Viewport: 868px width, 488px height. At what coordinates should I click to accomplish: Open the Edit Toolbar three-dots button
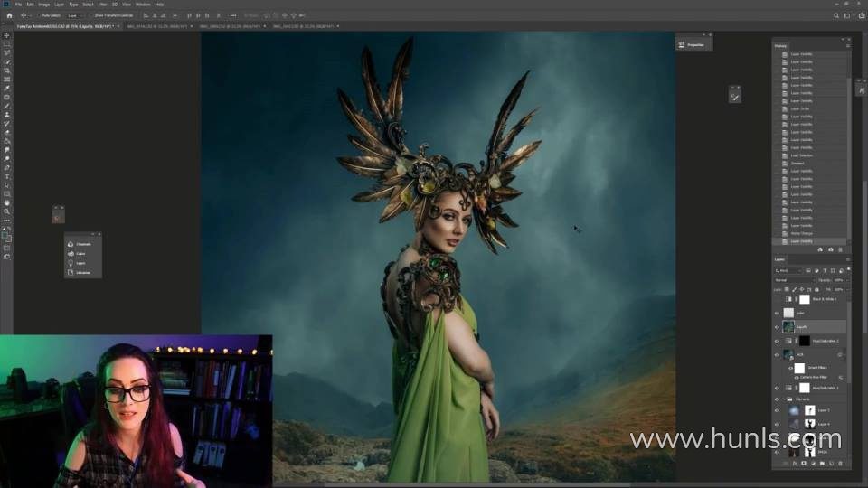pos(6,221)
